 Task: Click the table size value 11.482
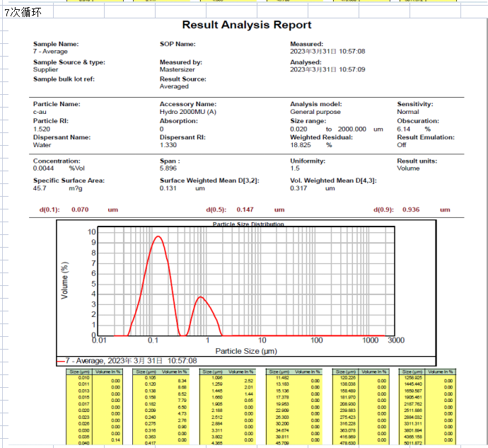point(282,378)
